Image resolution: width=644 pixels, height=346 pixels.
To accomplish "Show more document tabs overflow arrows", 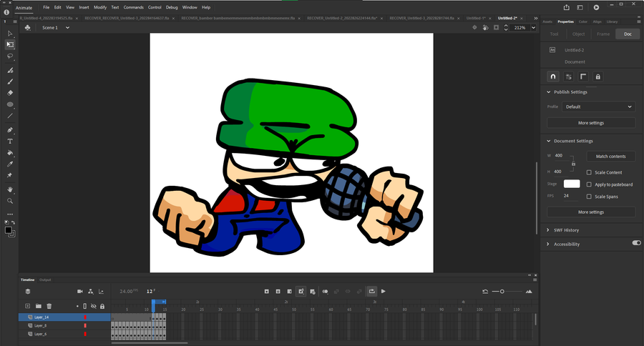I will [535, 18].
